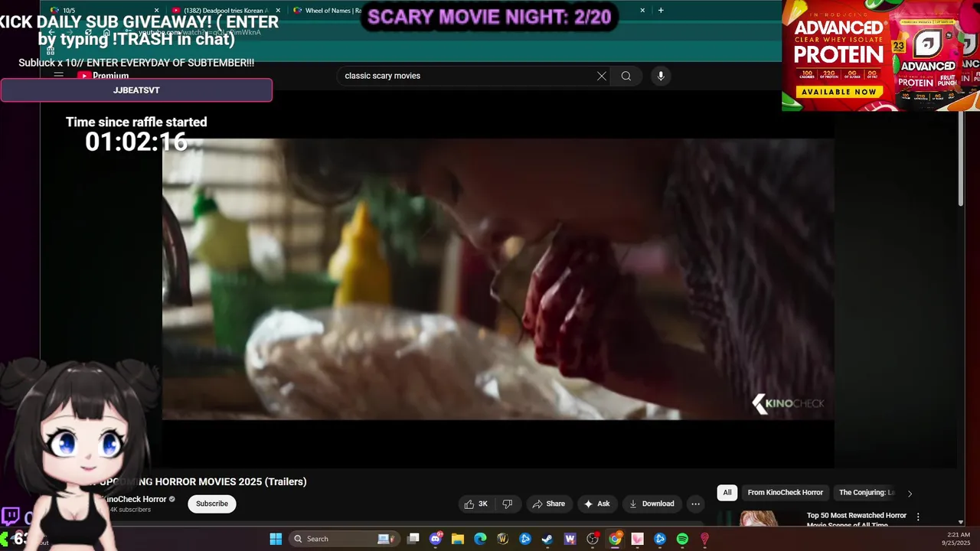The image size is (980, 551).
Task: Select the From KinoCheck Horror chip
Action: [x=785, y=493]
